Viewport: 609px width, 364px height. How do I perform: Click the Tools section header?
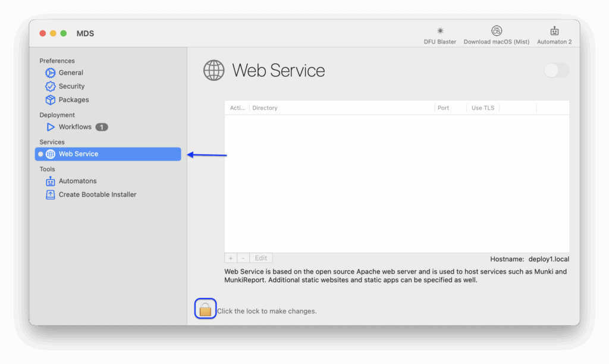47,170
